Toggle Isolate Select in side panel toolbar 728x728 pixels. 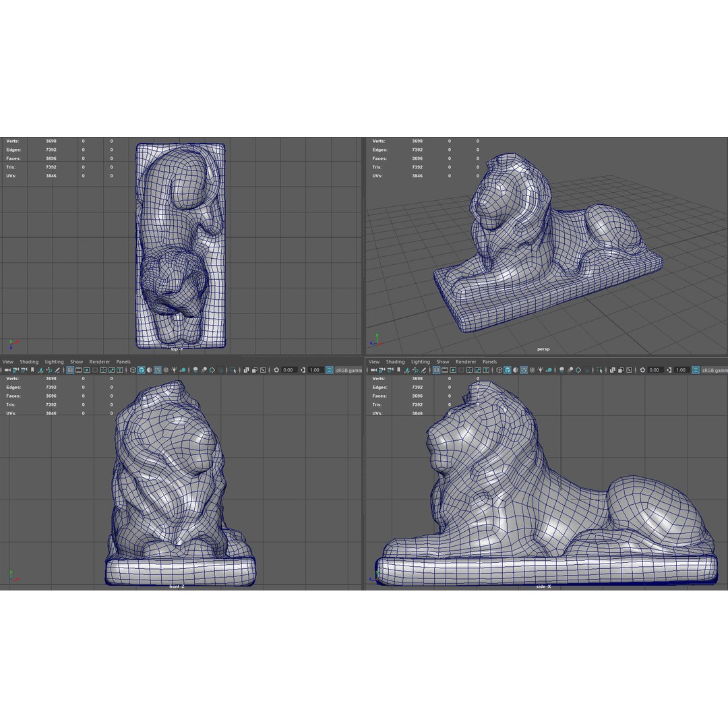(599, 370)
